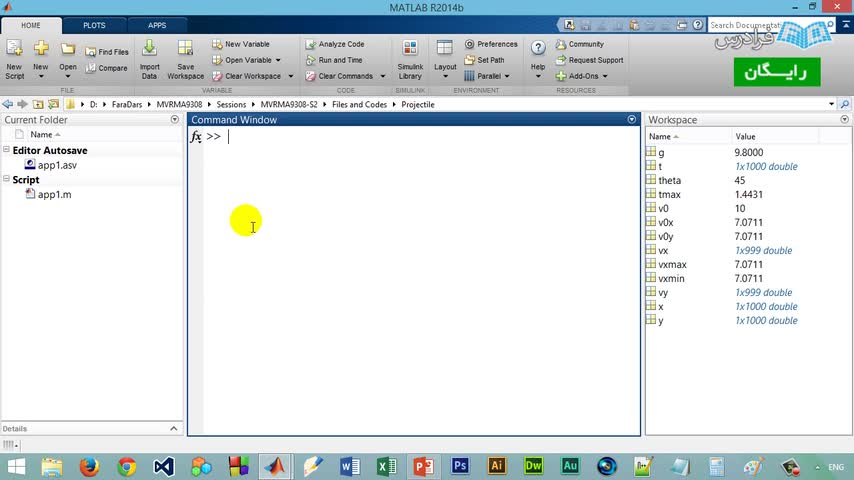
Task: Open the New dropdown with plus icon
Action: 41,60
